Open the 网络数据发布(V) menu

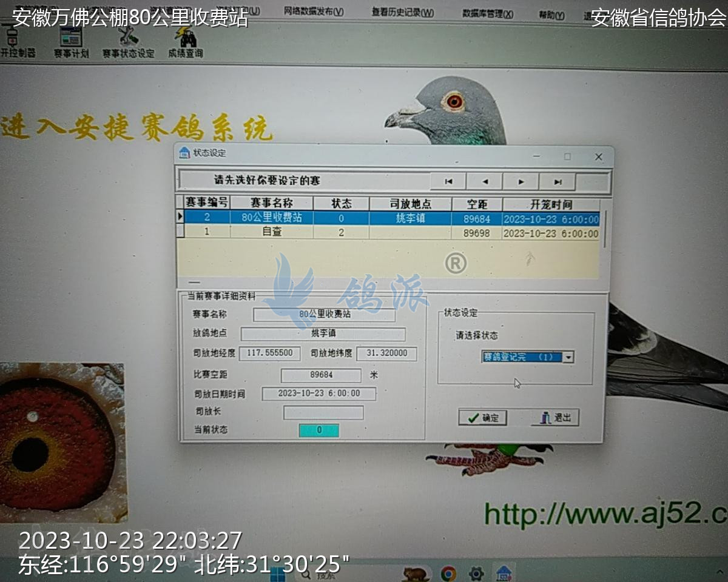pos(314,12)
